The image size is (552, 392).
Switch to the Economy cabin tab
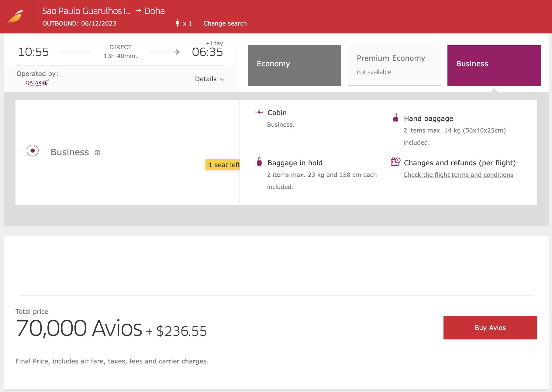tap(295, 65)
